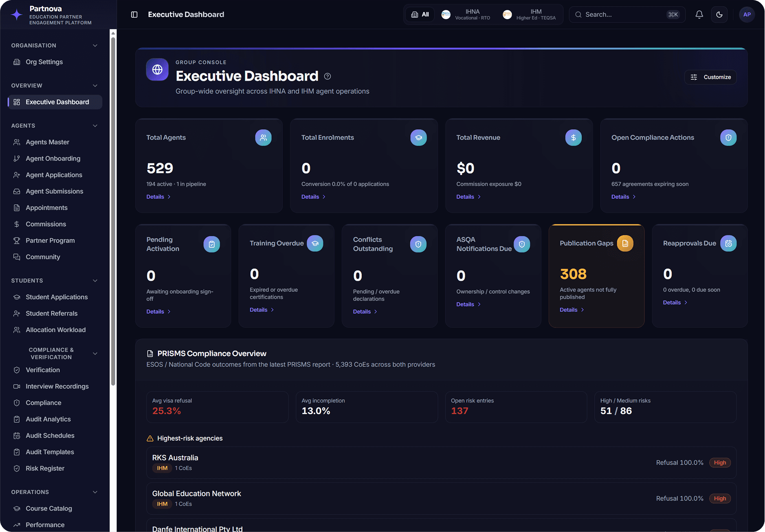Go to Appointments page

point(55,208)
